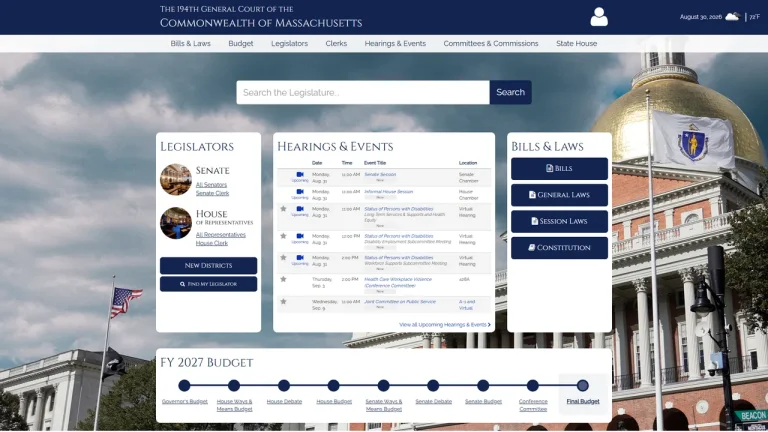Open the Session Laws button
This screenshot has height=432, width=768.
pyautogui.click(x=559, y=221)
